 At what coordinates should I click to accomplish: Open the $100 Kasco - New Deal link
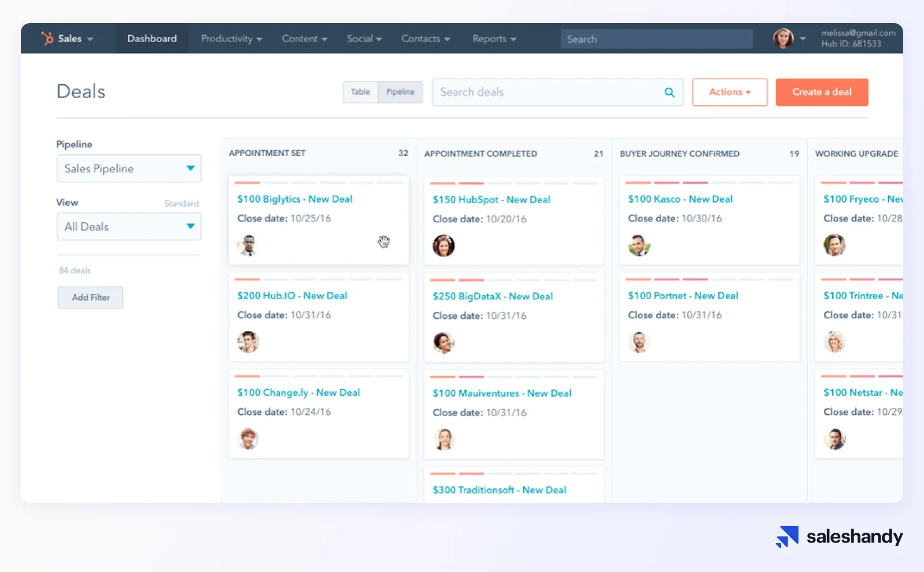680,199
